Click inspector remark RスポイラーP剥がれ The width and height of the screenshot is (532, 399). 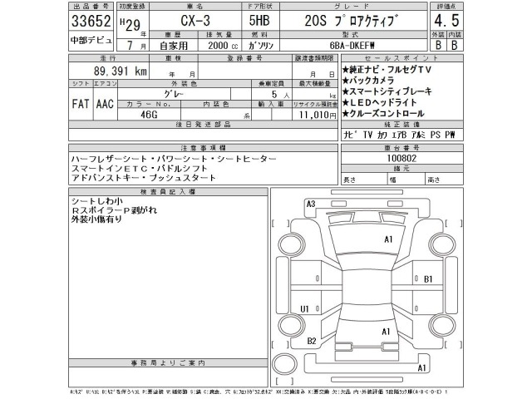coord(114,210)
